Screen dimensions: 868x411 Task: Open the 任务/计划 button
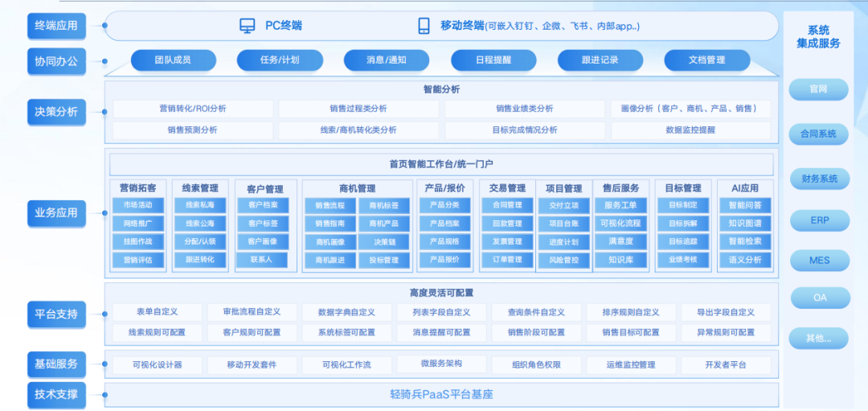(279, 60)
